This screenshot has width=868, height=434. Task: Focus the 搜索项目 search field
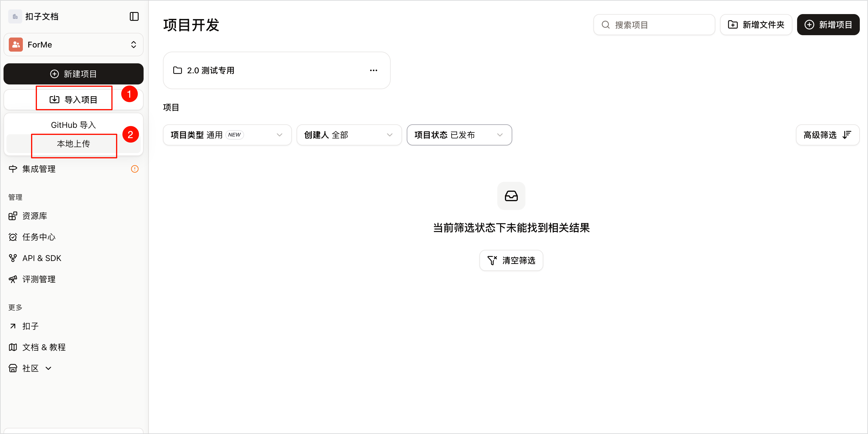coord(654,25)
